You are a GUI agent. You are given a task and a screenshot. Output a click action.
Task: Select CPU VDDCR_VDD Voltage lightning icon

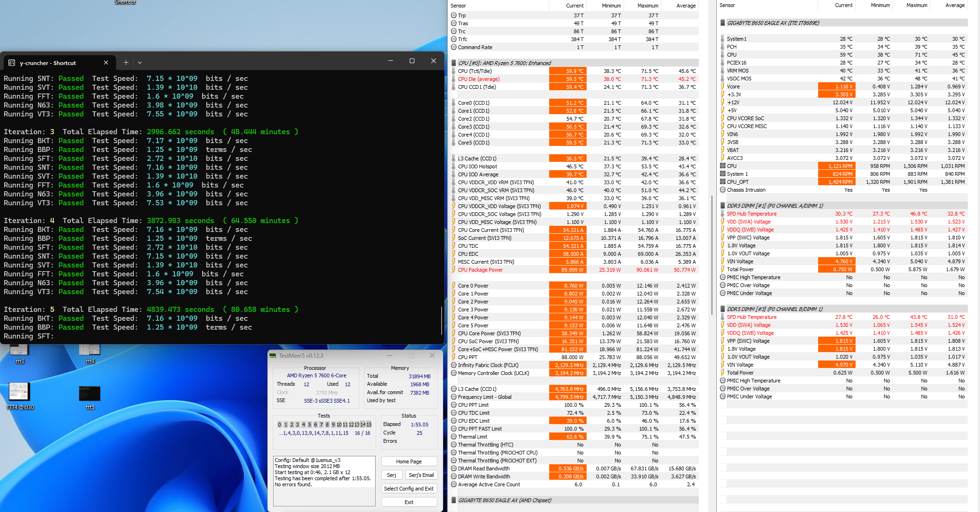tap(454, 206)
